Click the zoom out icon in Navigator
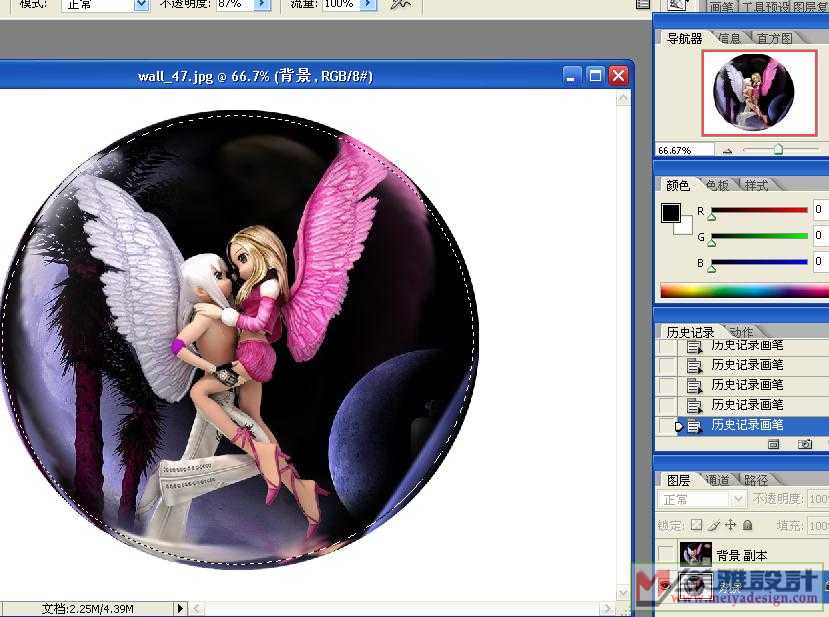829x617 pixels. pyautogui.click(x=727, y=151)
